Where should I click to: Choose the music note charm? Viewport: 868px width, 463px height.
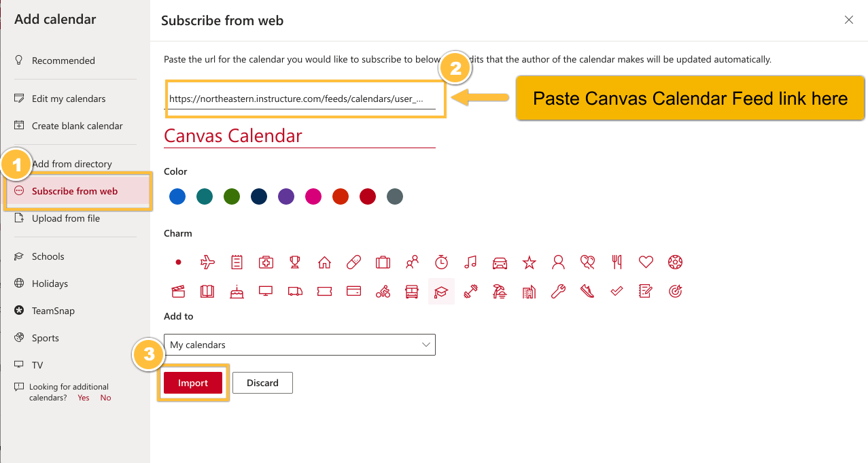(470, 262)
